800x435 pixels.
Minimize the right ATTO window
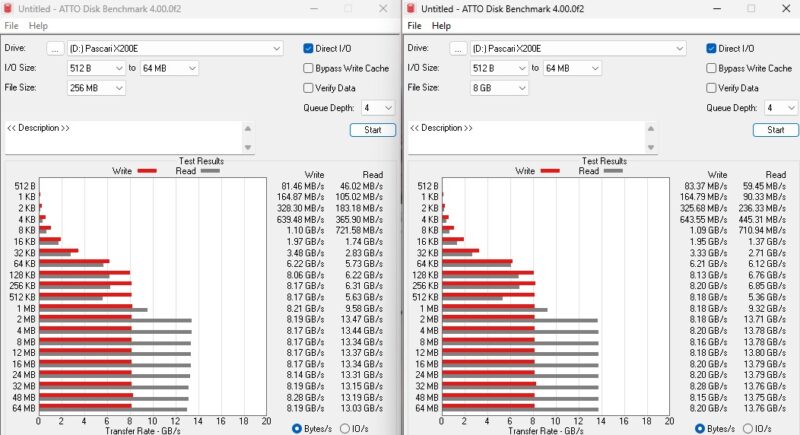point(717,9)
